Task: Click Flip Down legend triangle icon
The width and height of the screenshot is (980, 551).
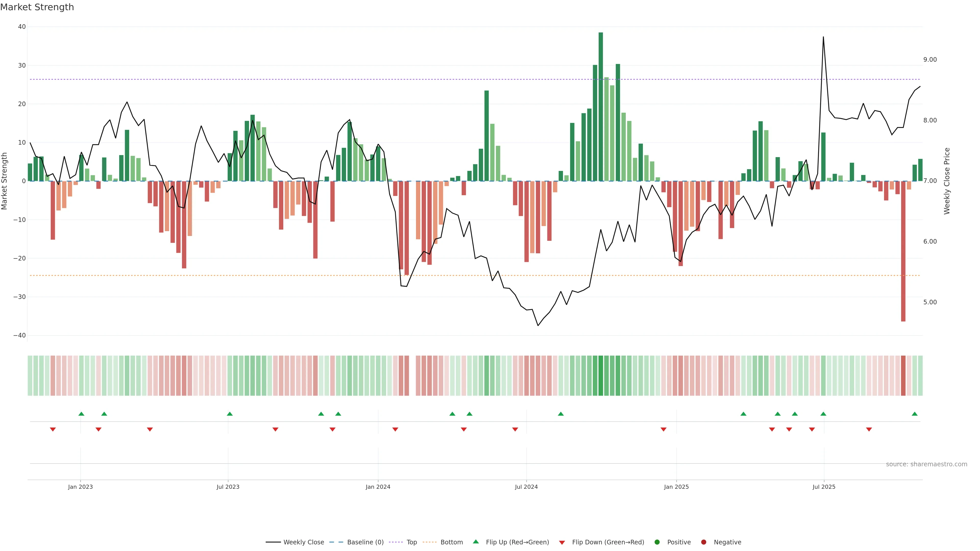Action: click(562, 543)
